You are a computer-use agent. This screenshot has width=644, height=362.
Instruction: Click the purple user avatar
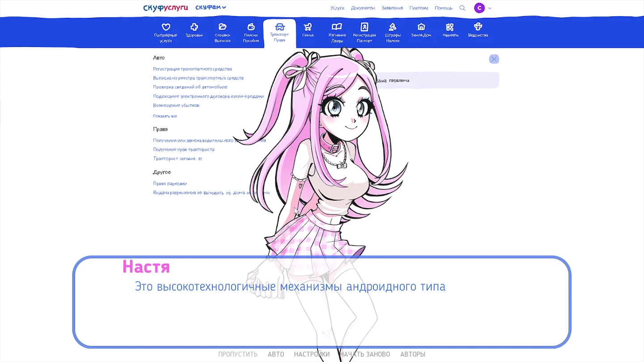[x=479, y=8]
